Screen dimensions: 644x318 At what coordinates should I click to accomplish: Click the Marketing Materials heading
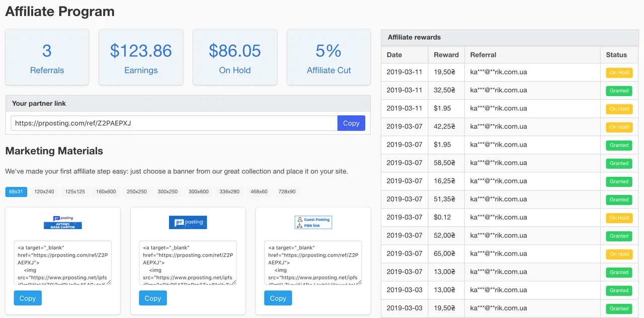click(54, 151)
